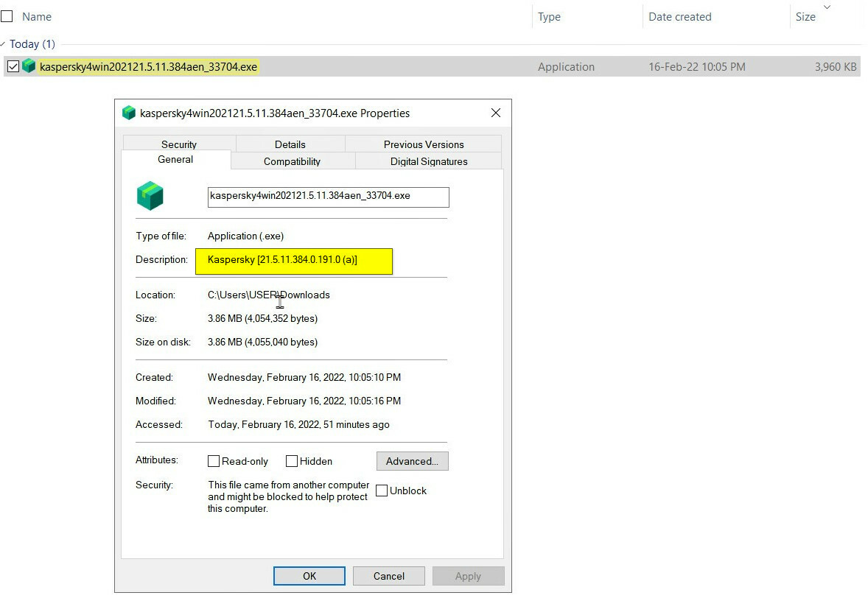Click the file name input field
868x615 pixels.
point(329,197)
